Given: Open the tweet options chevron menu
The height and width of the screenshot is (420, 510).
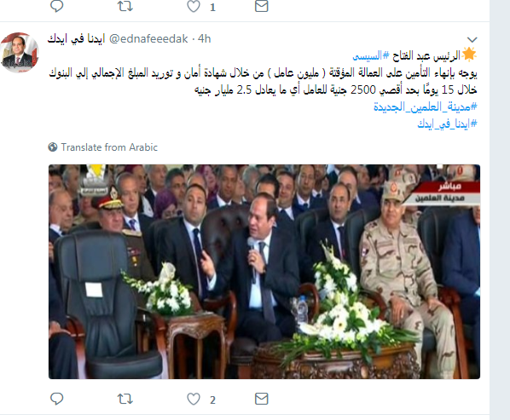Looking at the screenshot, I should (x=472, y=40).
